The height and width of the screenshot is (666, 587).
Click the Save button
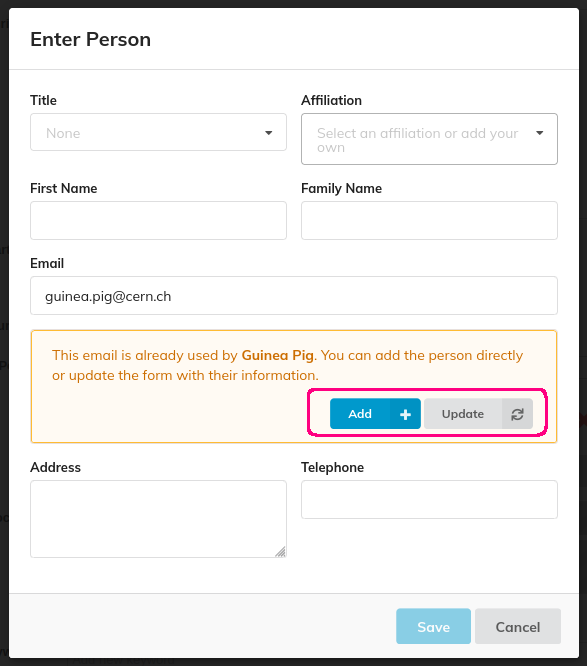coord(433,626)
